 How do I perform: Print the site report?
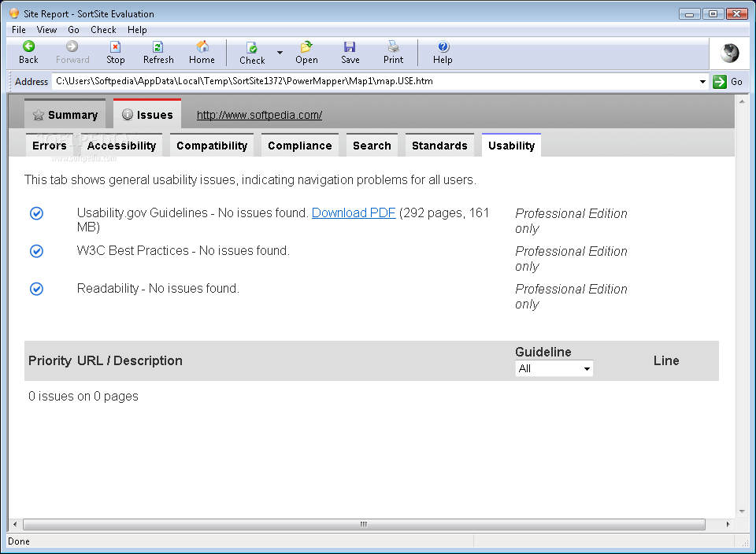(x=393, y=53)
